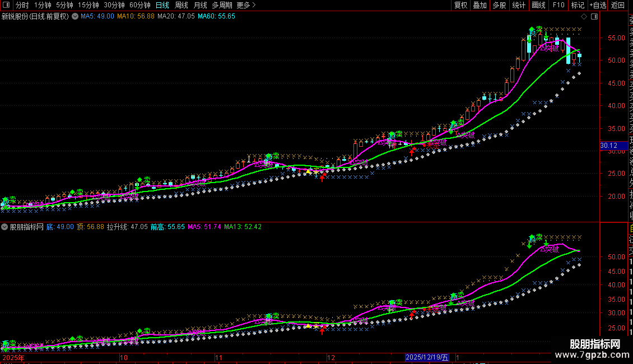Click the 拉升线: 47.05 value

[x=127, y=227]
